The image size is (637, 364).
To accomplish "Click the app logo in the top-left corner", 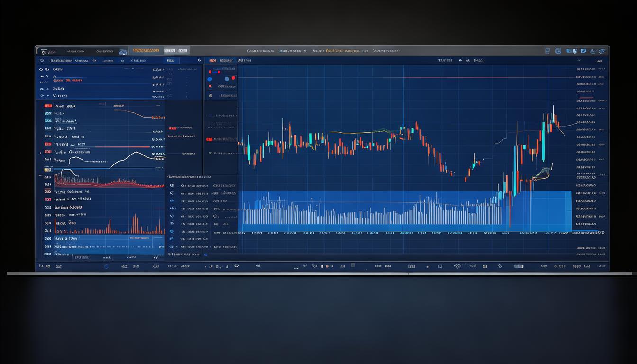I will tap(44, 51).
